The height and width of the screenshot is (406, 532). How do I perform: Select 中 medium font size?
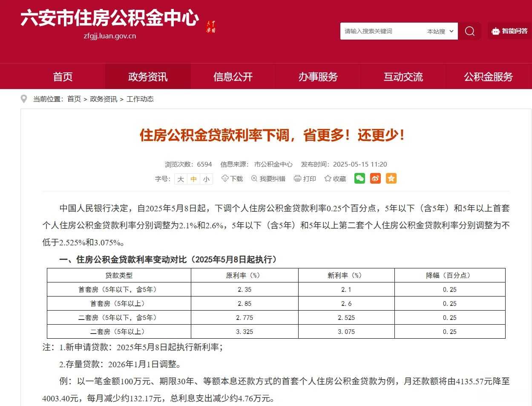click(193, 179)
